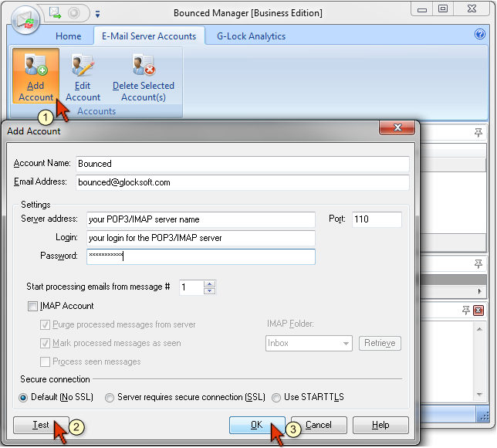Open the quick access toolbar customize arrow
Screen dimensions: 497x448
tap(97, 14)
